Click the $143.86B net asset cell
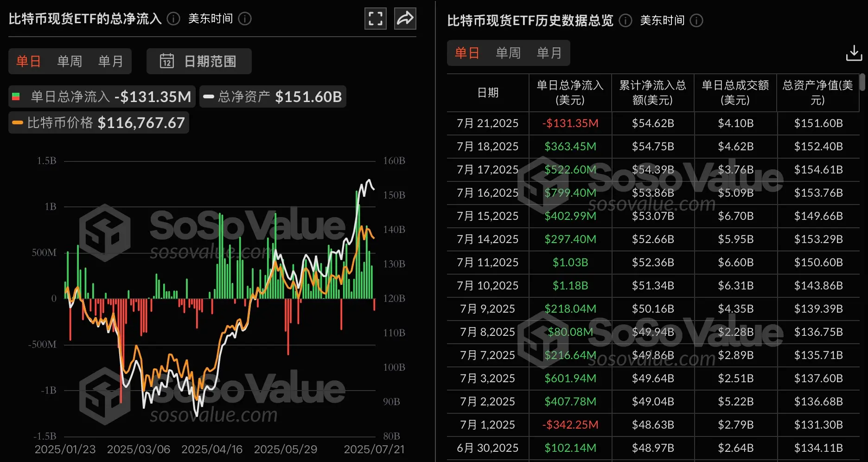Viewport: 868px width, 462px height. tap(818, 286)
